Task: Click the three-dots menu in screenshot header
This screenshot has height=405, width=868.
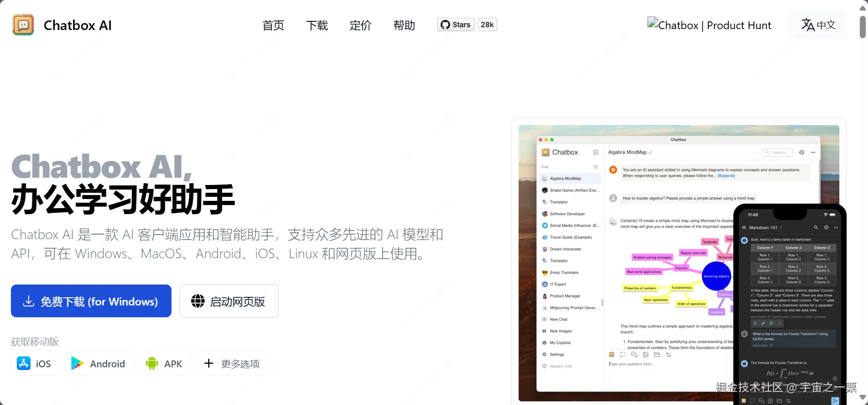Action: point(813,152)
